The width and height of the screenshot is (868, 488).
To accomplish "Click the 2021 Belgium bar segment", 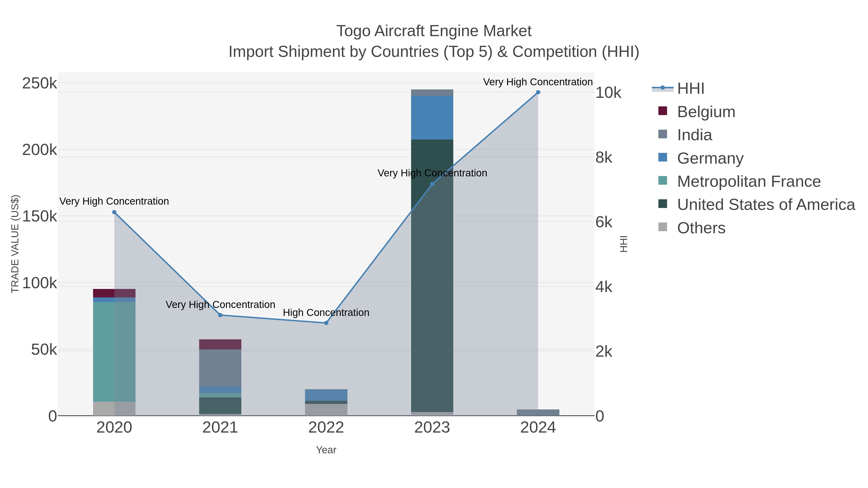I will tap(220, 344).
